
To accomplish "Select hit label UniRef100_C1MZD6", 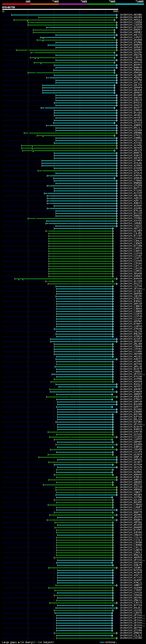I will point(131,22).
